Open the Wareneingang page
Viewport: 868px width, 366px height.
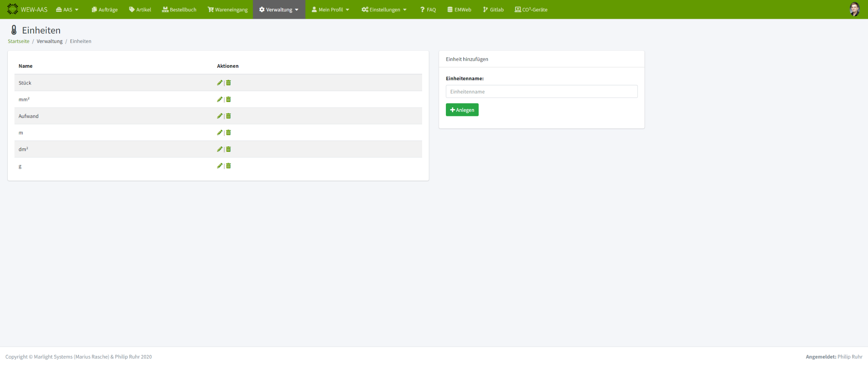(227, 10)
